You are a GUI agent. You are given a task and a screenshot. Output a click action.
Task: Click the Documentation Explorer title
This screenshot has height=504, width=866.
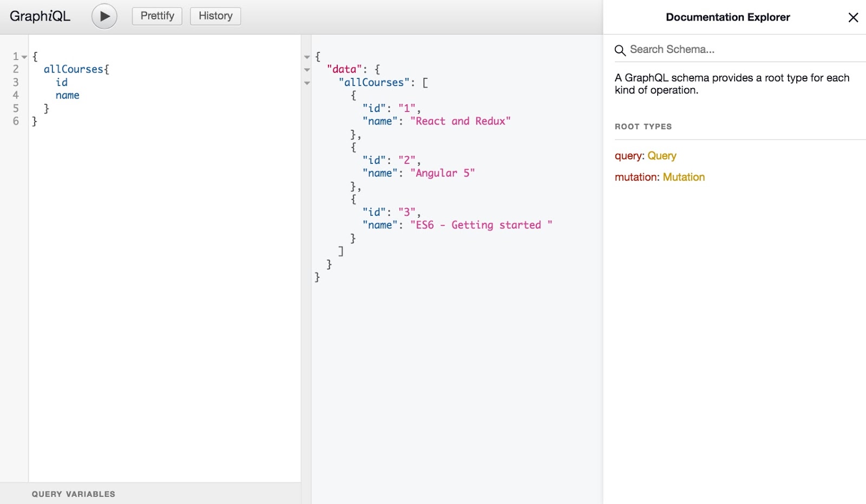[727, 17]
